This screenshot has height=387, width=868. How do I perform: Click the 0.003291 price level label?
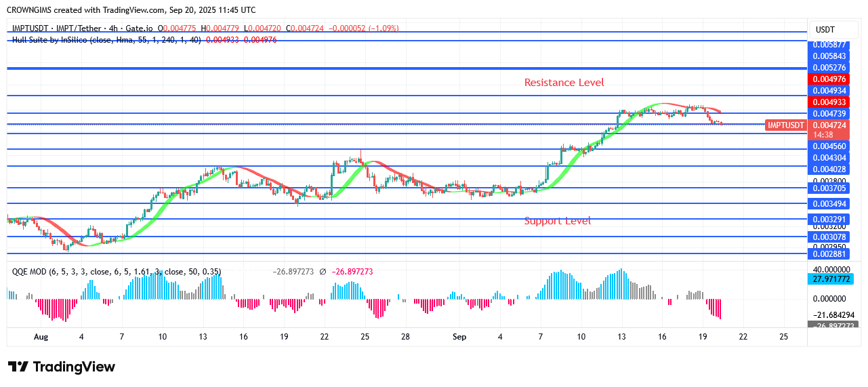[829, 220]
